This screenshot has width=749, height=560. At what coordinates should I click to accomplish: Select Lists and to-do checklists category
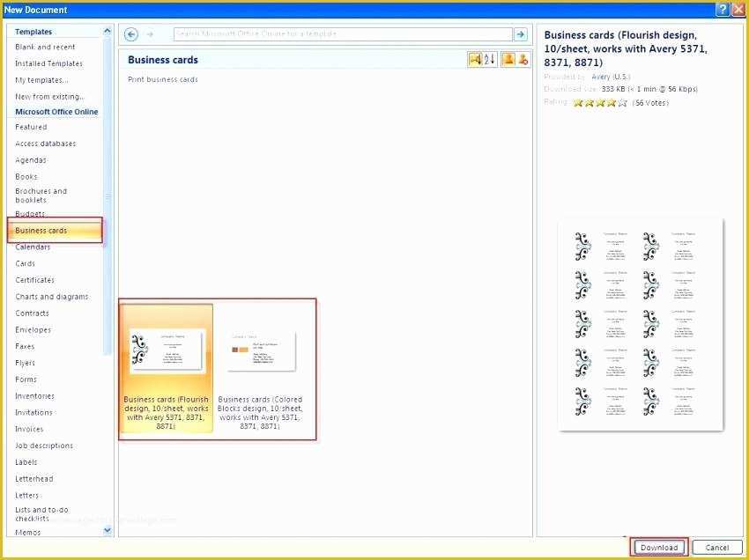(41, 513)
